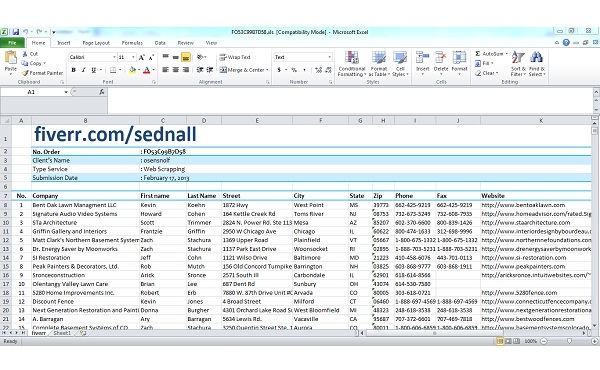The image size is (600, 370).
Task: Switch to the Insert ribbon tab
Action: click(64, 43)
